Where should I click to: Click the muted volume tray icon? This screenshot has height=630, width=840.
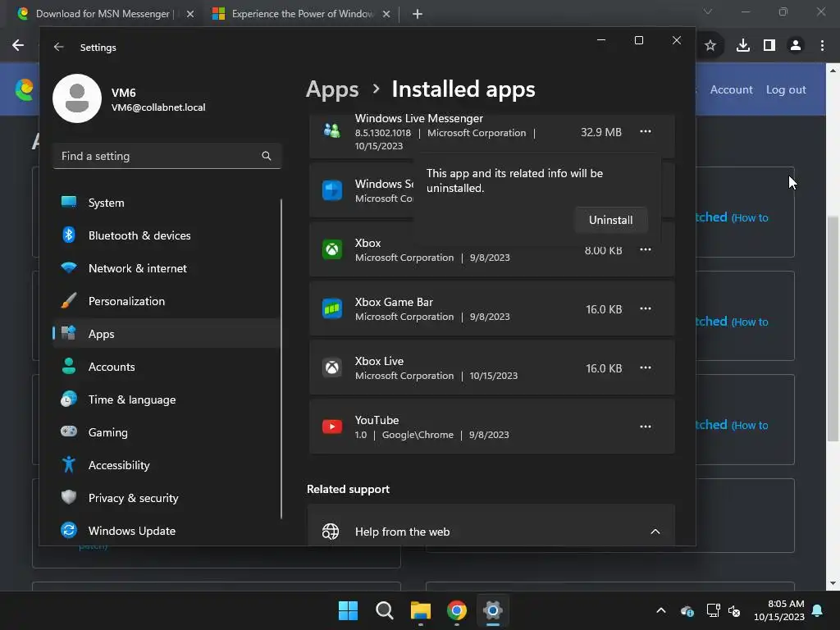[x=734, y=610]
